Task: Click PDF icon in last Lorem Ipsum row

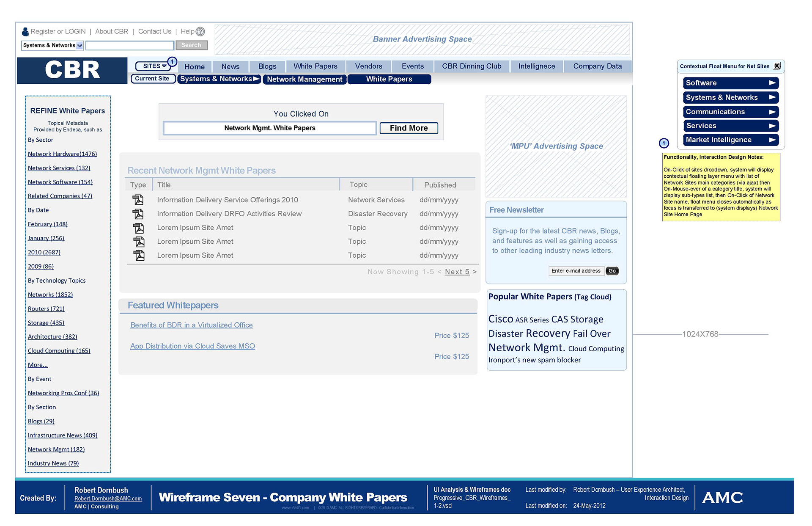Action: click(x=139, y=255)
